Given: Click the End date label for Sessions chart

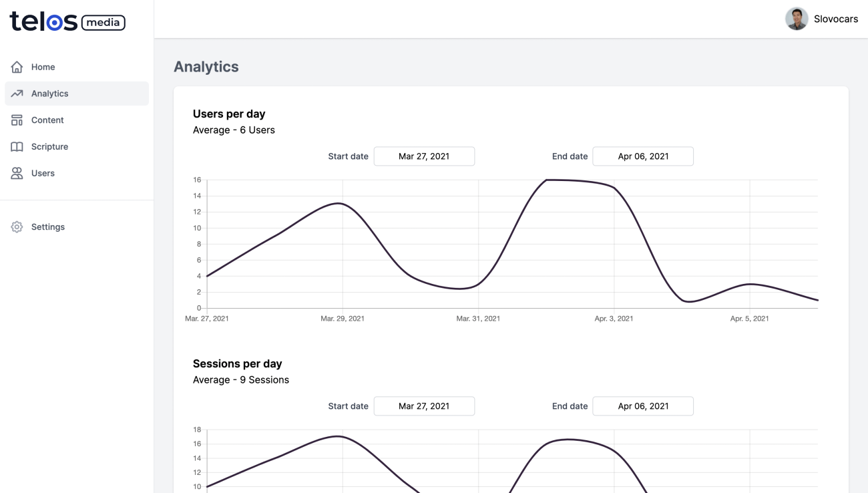Looking at the screenshot, I should pyautogui.click(x=570, y=406).
